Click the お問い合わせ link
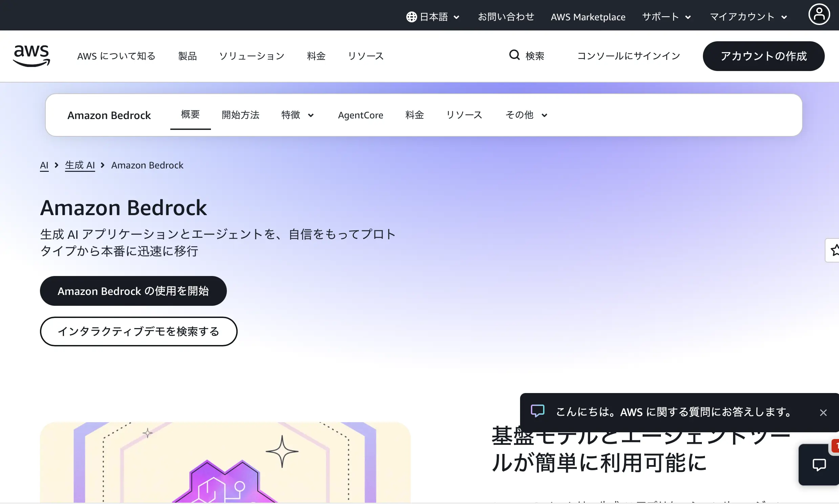This screenshot has height=504, width=839. (506, 17)
